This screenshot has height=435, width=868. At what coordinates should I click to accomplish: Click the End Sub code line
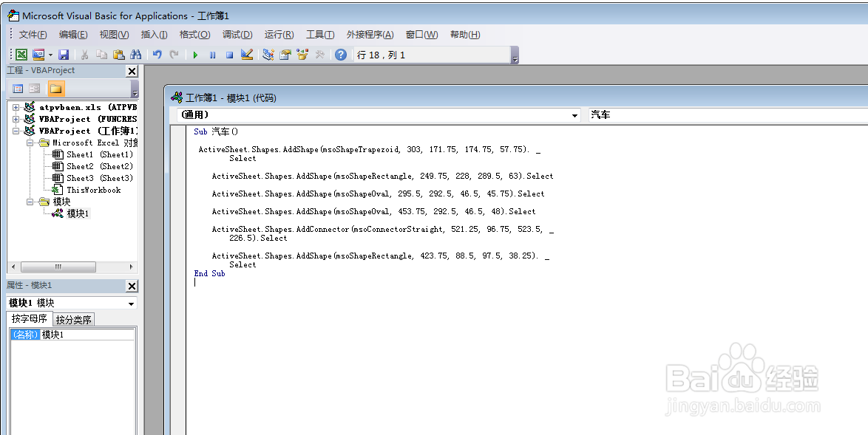(210, 273)
